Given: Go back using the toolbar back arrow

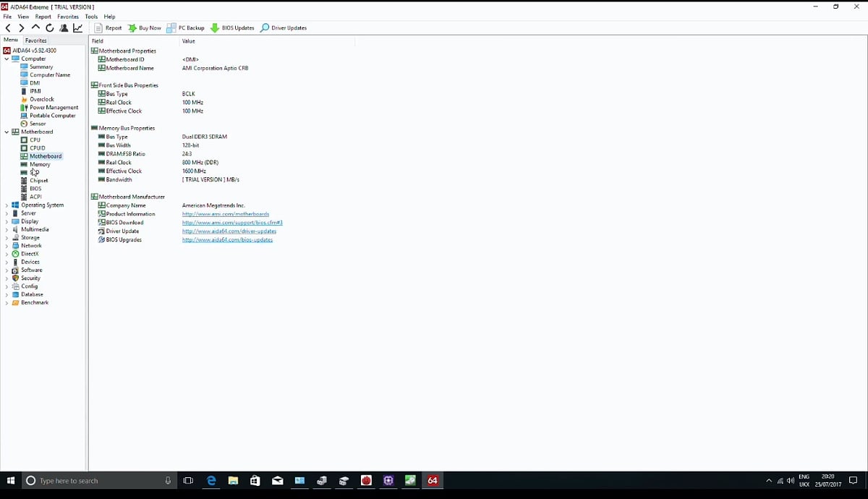Looking at the screenshot, I should point(8,28).
